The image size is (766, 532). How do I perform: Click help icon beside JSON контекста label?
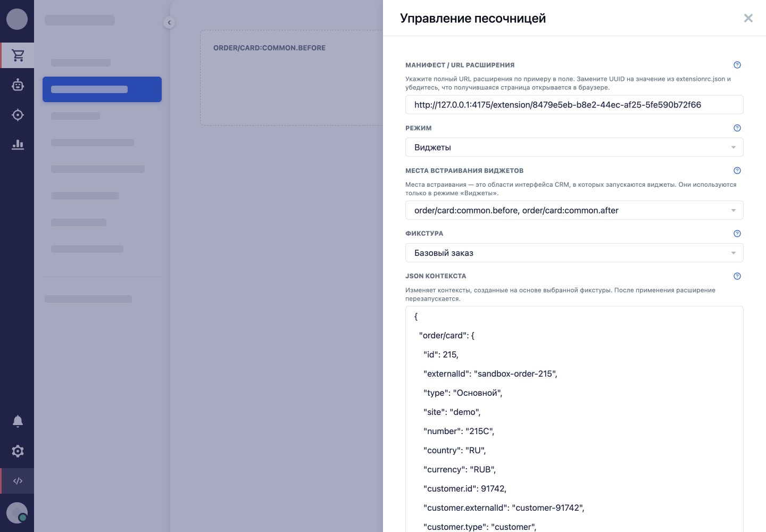[737, 276]
